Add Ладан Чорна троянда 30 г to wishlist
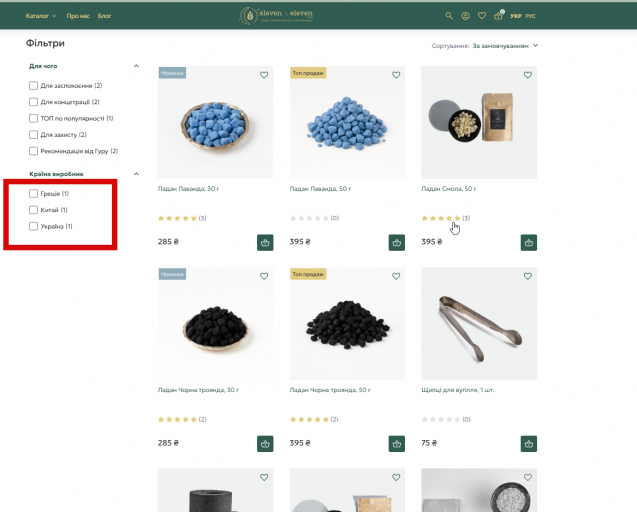The width and height of the screenshot is (637, 512). coord(264,276)
